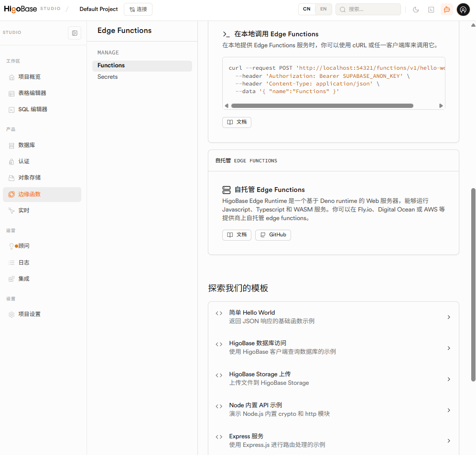Click terminal prompt icon by 在本地调用
Viewport: 476px width, 455px height.
pyautogui.click(x=226, y=34)
